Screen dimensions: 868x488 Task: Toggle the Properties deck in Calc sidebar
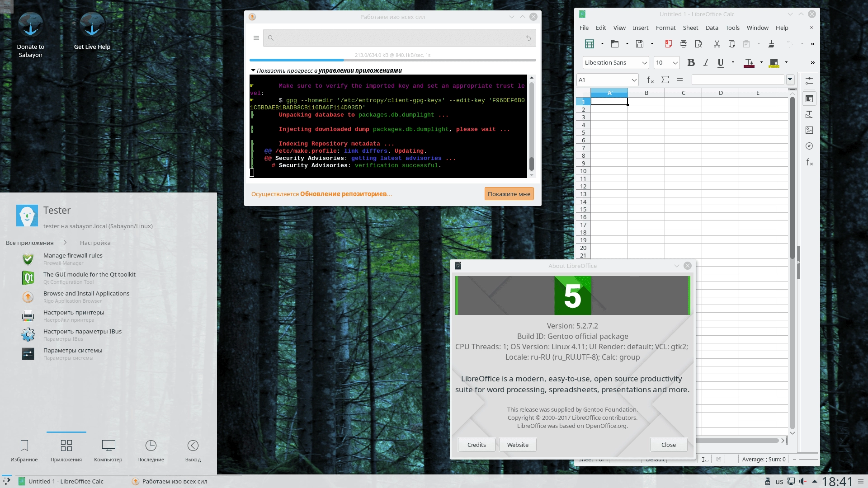809,99
